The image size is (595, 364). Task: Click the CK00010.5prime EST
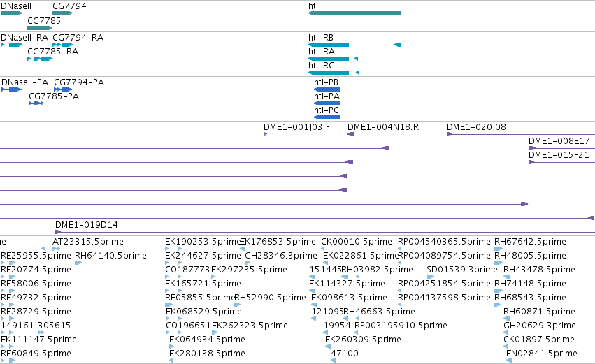point(323,249)
